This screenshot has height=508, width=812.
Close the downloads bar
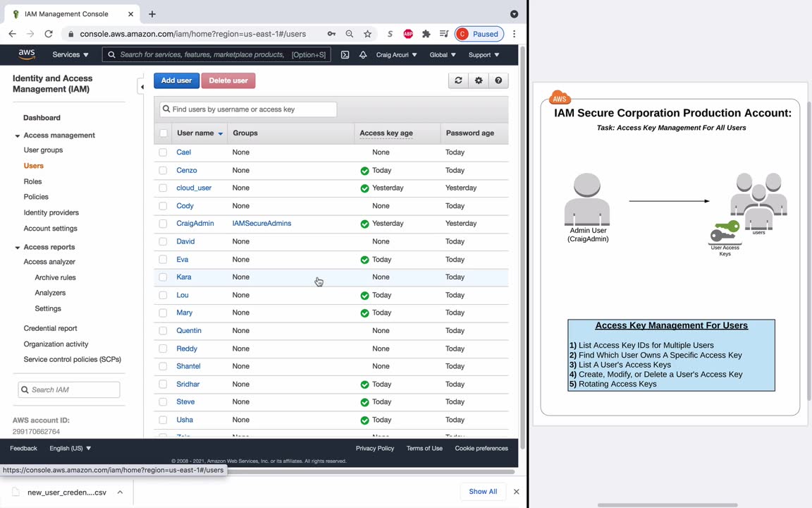516,491
